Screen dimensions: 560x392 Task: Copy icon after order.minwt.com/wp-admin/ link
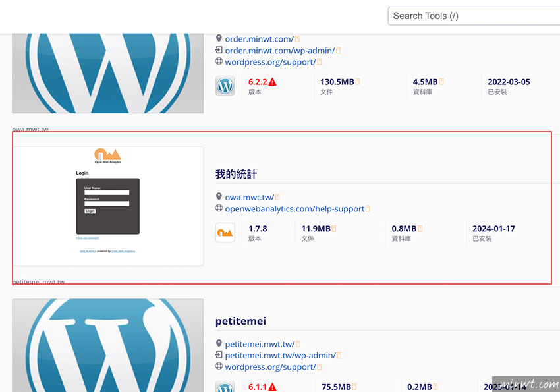point(338,51)
